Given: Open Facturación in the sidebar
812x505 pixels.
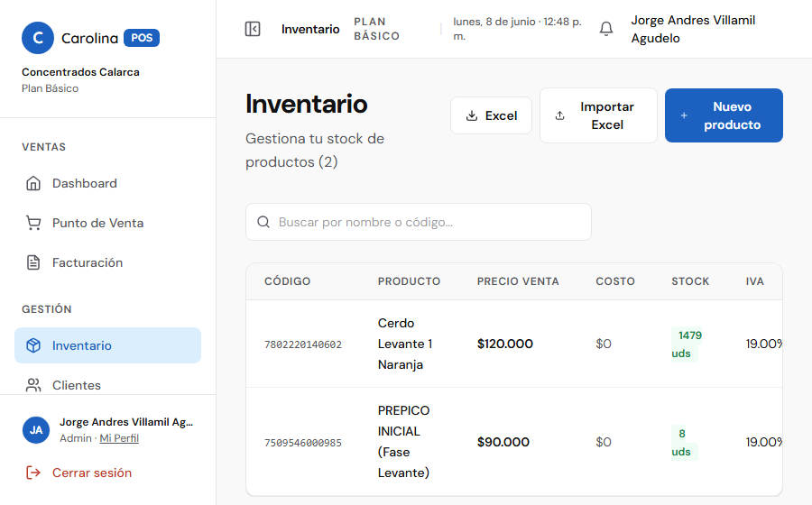Looking at the screenshot, I should (107, 262).
